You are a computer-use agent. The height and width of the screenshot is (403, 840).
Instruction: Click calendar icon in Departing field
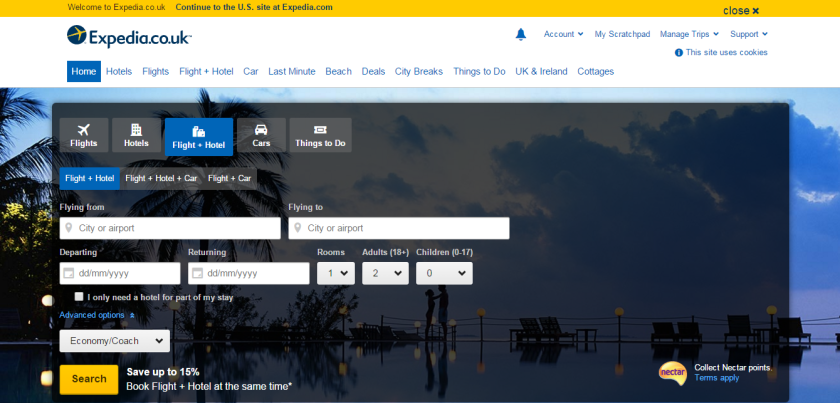[x=69, y=273]
